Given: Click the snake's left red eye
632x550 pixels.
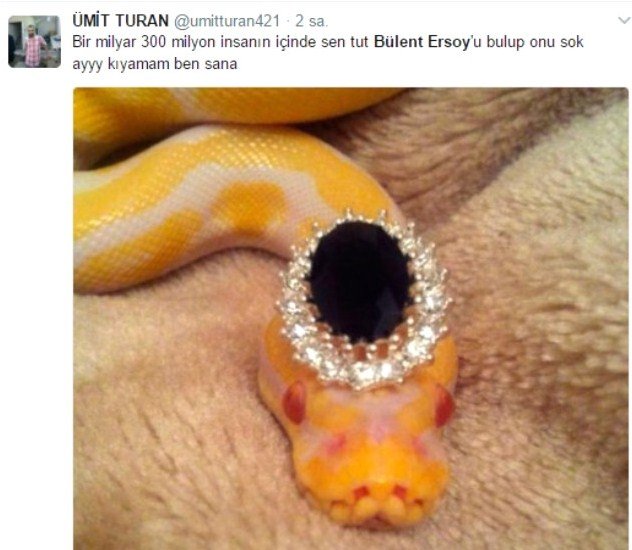Looking at the screenshot, I should [x=295, y=403].
